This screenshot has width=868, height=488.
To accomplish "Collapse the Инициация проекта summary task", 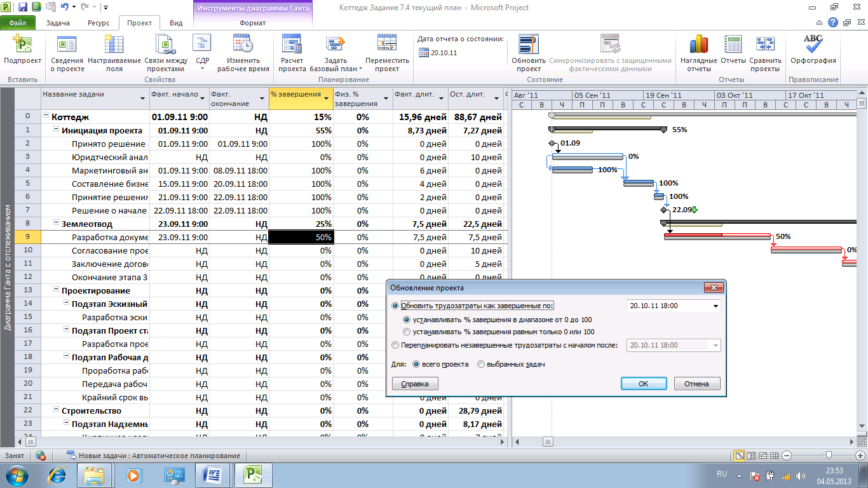I will click(56, 130).
